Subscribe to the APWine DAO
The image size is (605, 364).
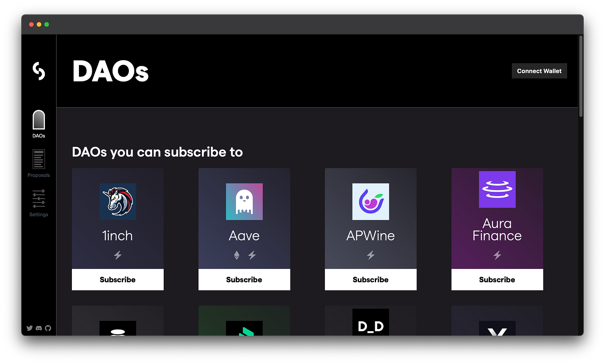tap(371, 279)
